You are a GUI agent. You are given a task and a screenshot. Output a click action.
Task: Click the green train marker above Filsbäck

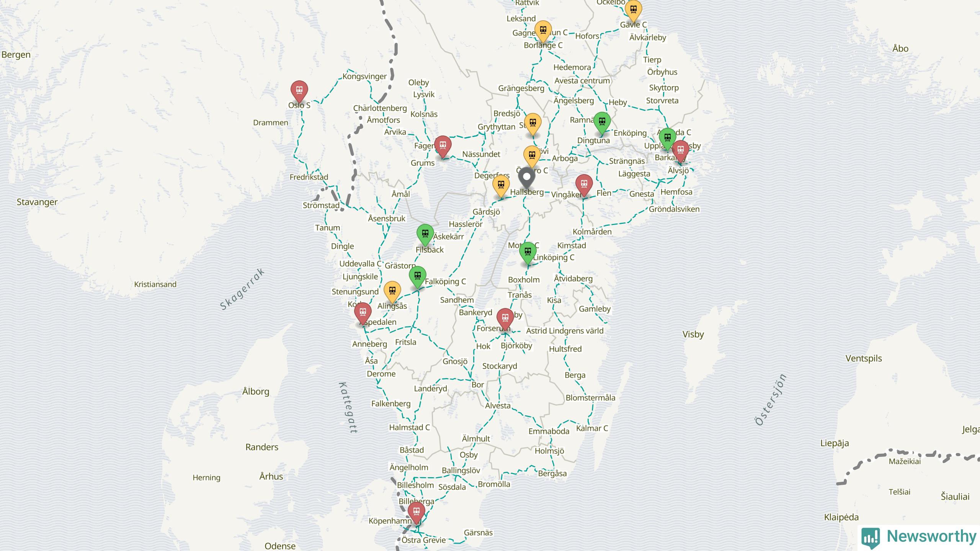click(425, 234)
